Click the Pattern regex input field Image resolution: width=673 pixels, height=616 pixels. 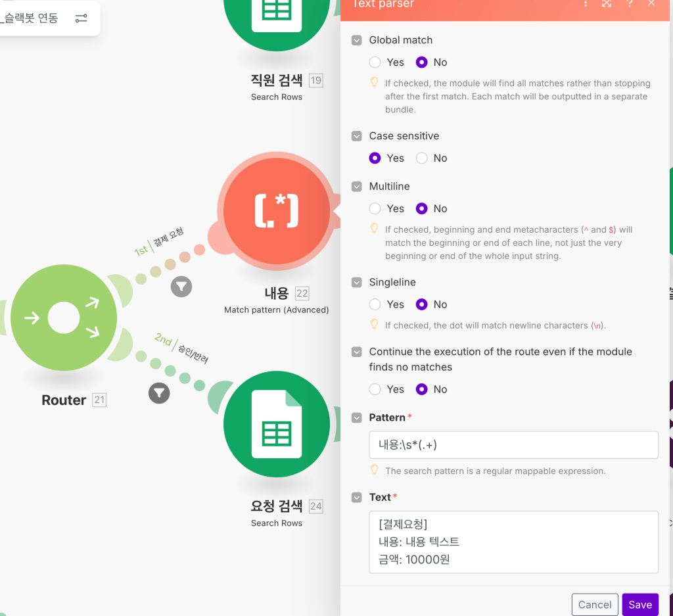(513, 445)
